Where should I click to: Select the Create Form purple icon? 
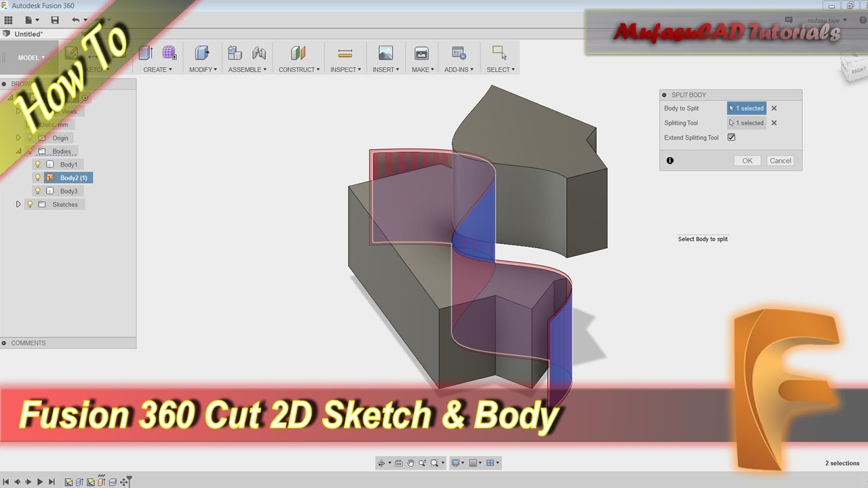point(170,53)
